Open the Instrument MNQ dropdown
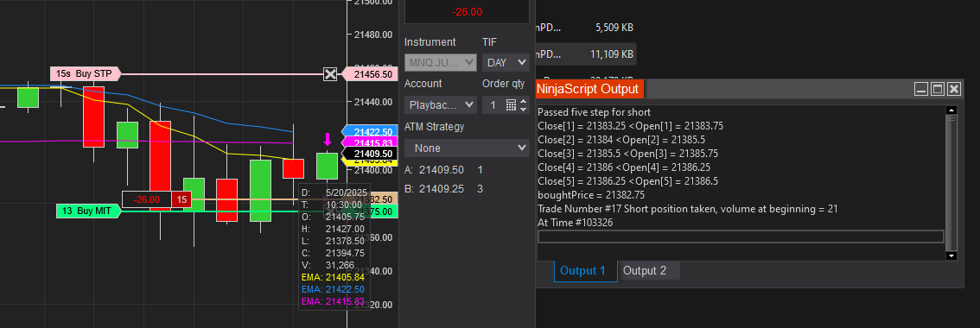 (441, 62)
